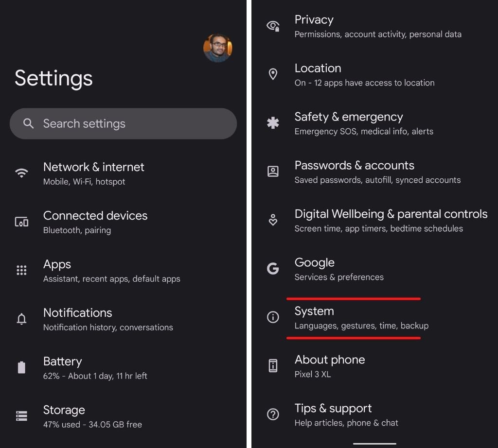Tap the About phone device icon
Screen dimensions: 498x448
273,366
